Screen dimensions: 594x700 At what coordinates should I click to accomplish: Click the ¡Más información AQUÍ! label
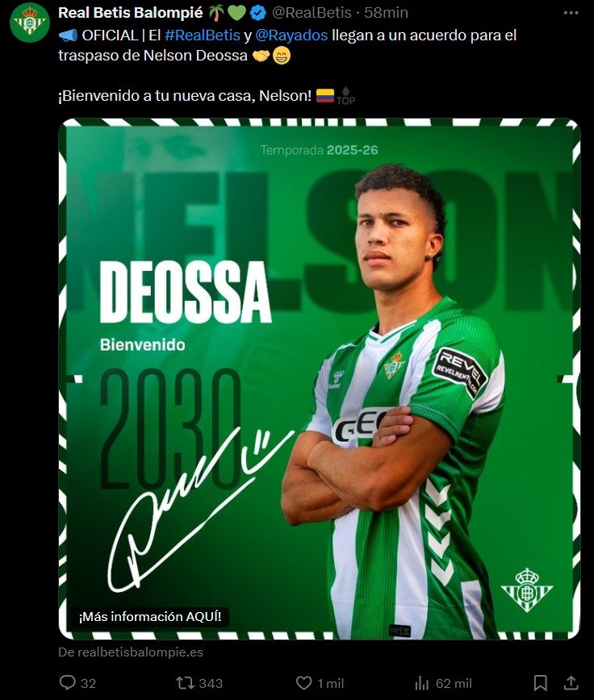pos(150,617)
